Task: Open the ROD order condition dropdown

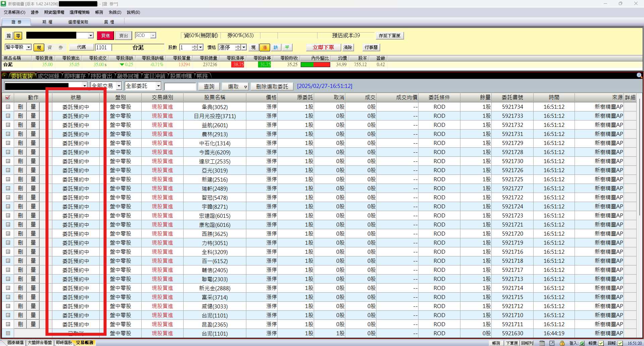Action: point(153,35)
